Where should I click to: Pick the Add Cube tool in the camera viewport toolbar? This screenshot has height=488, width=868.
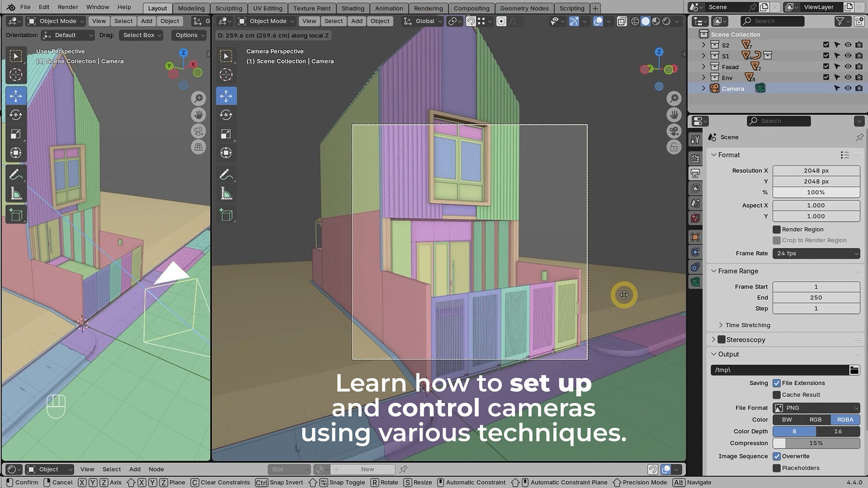(226, 215)
